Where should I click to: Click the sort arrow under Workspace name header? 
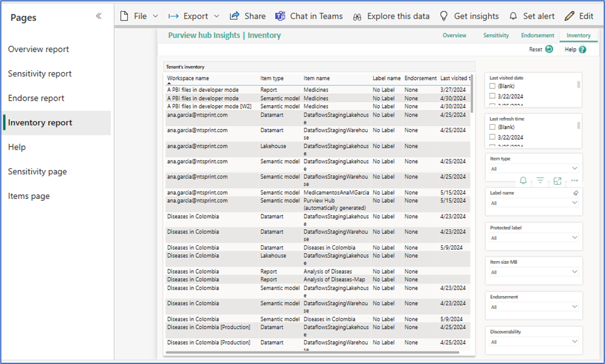coord(169,83)
